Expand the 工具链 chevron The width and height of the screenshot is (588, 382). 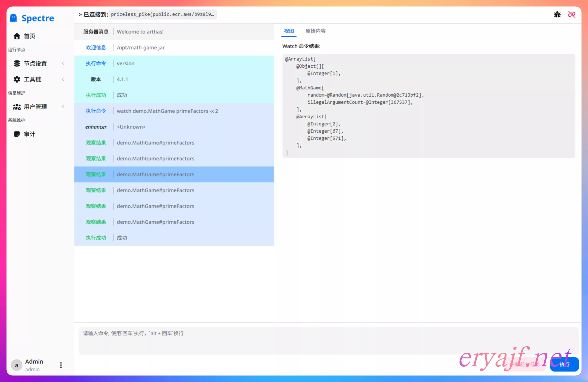(63, 79)
